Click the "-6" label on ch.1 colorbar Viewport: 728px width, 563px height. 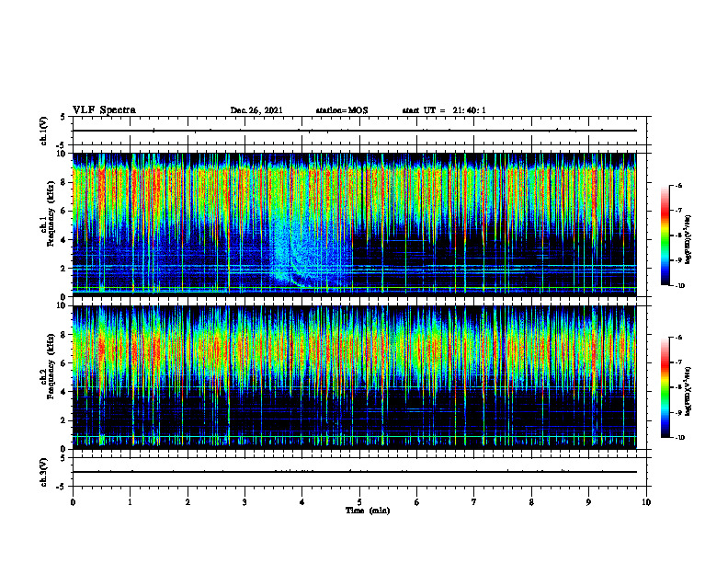tap(677, 185)
